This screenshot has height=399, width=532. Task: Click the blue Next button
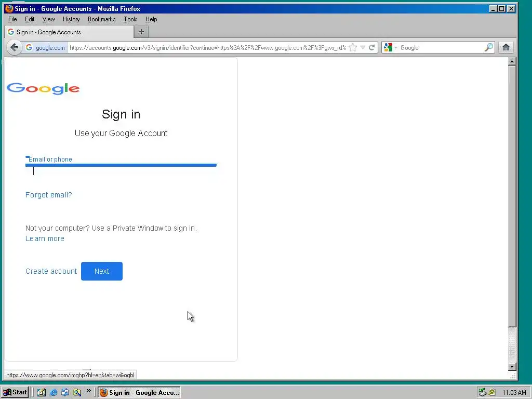pyautogui.click(x=102, y=271)
